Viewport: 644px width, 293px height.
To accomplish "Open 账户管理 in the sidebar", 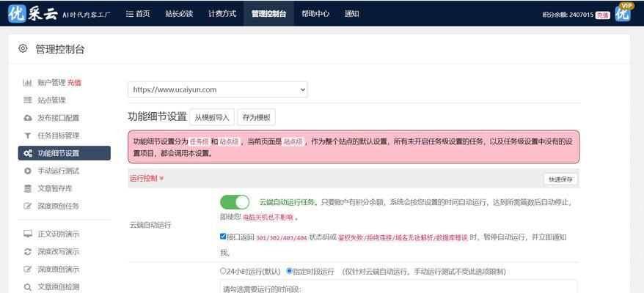I will [52, 83].
